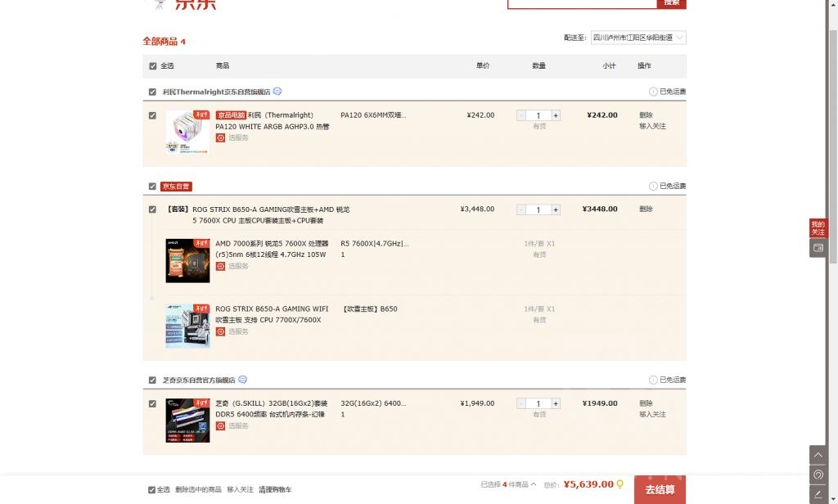
Task: Click the page vertical scrollbar
Action: [832, 146]
